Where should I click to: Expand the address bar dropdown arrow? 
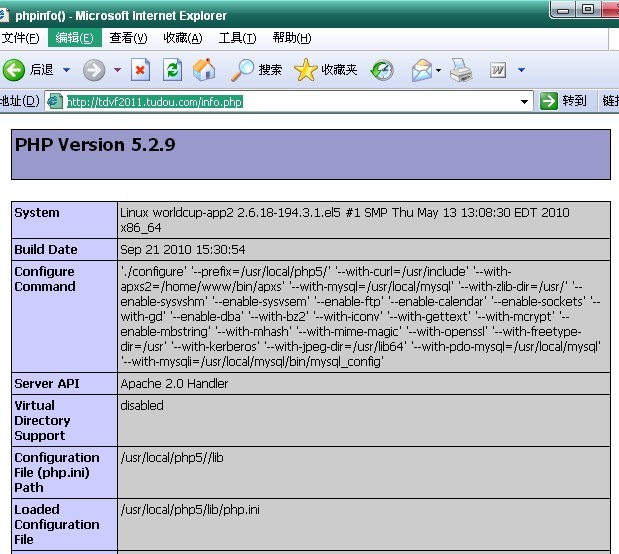click(x=524, y=102)
